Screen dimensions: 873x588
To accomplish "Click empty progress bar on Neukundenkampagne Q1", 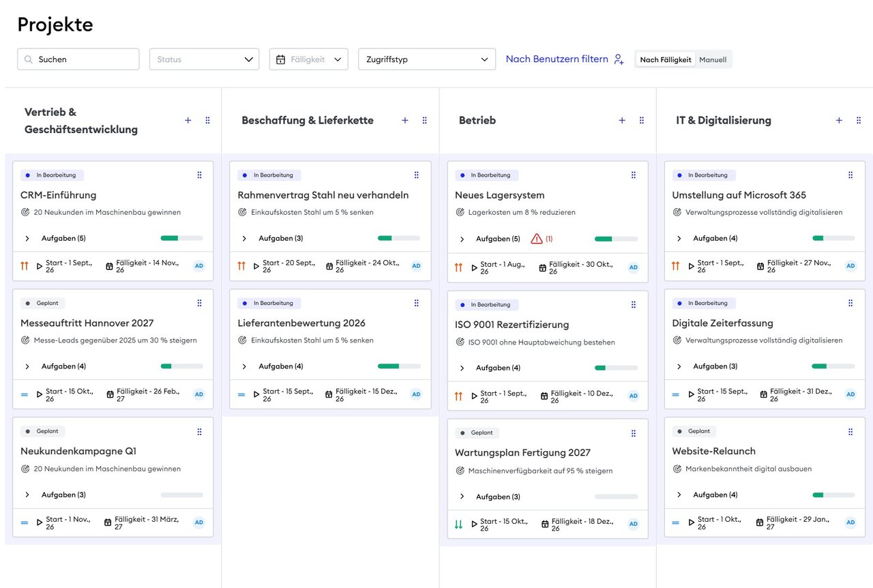I will pyautogui.click(x=182, y=495).
